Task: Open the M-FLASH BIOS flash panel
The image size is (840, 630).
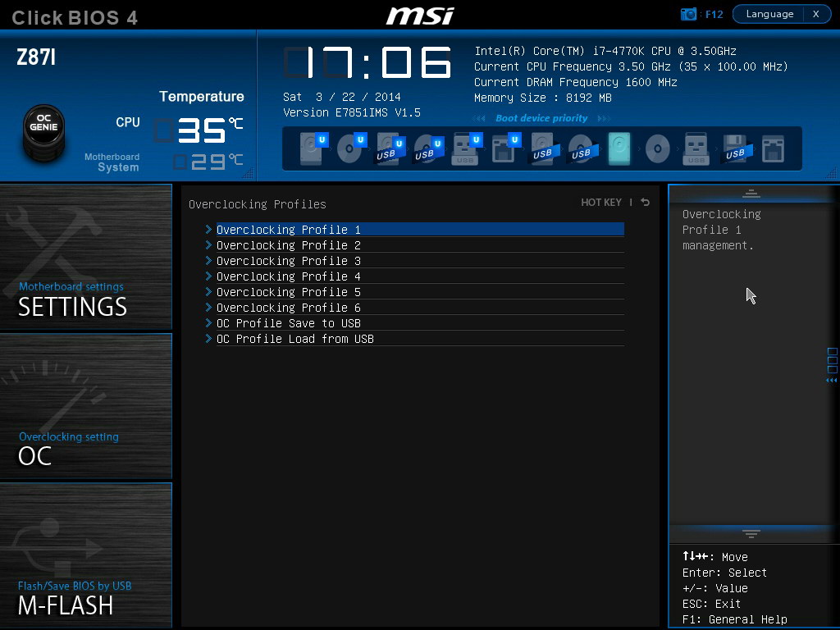Action: [85, 555]
